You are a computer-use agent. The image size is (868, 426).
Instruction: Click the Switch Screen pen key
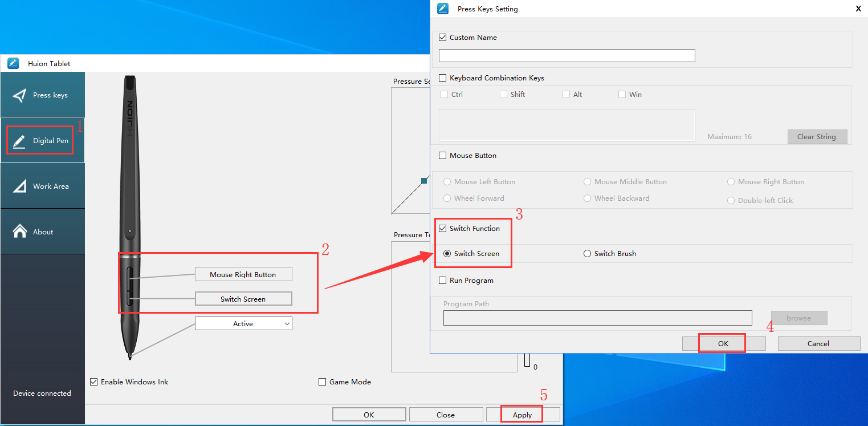tap(243, 299)
